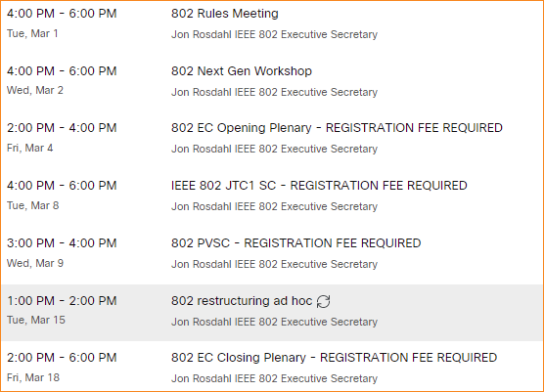This screenshot has width=544, height=392.
Task: Select the 802 PVSC meeting title
Action: pos(295,243)
